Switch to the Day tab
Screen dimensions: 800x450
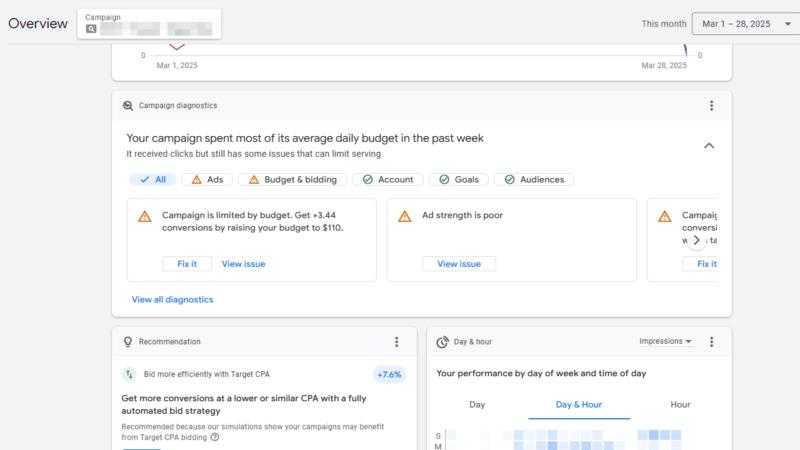477,405
